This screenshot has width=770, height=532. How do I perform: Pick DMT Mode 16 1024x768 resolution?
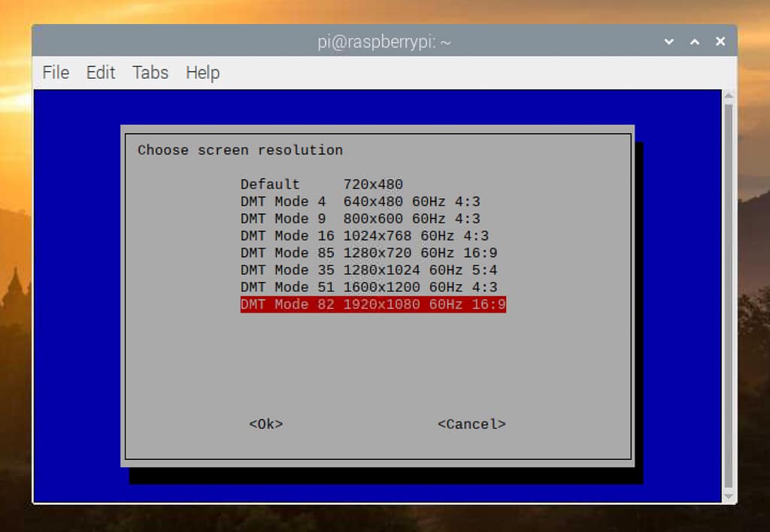click(365, 236)
